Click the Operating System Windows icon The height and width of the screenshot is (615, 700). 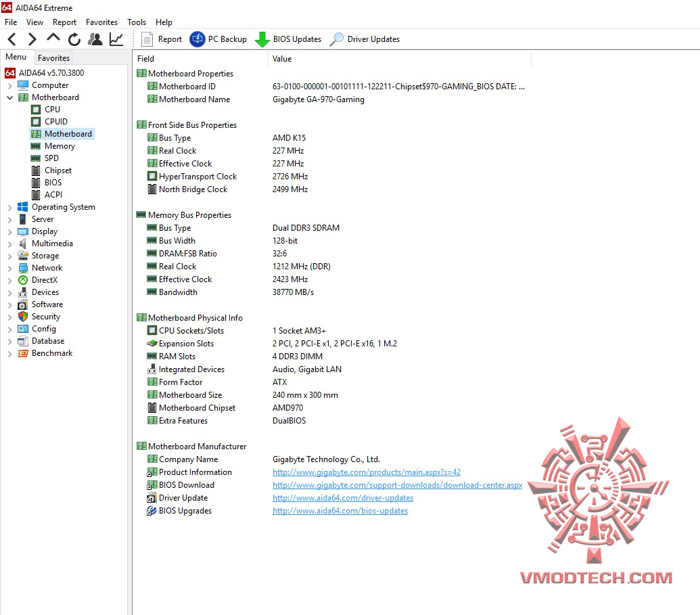pos(23,207)
